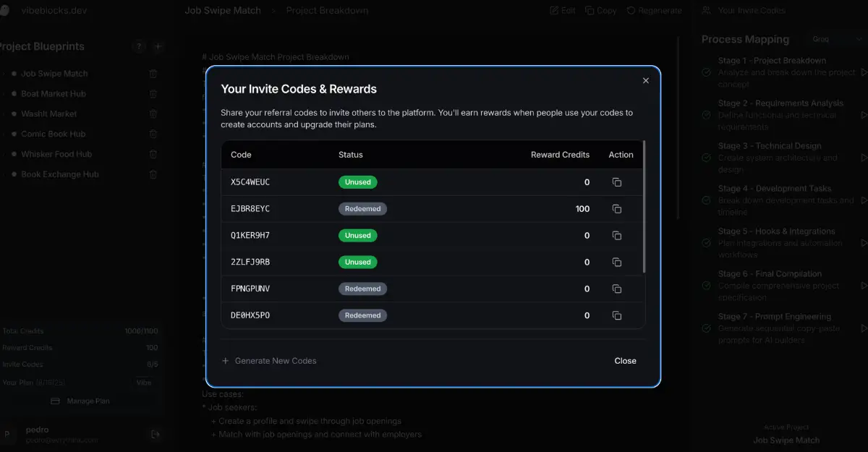Click the Regenerate toolbar option
Screen dimensions: 868x452
pyautogui.click(x=654, y=11)
